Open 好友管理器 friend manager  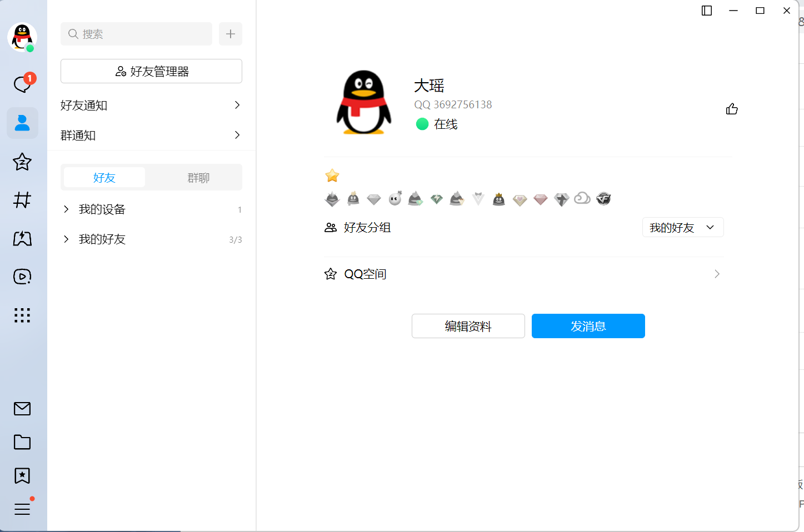(x=151, y=71)
